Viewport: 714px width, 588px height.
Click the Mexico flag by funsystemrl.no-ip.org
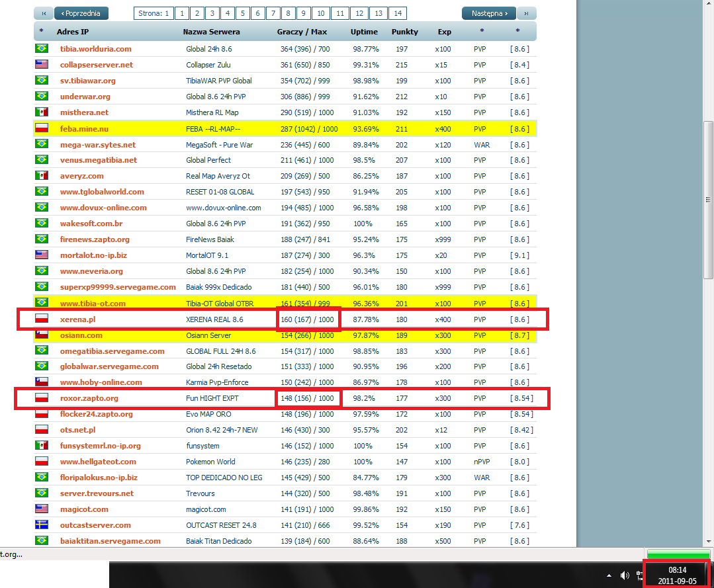click(42, 446)
